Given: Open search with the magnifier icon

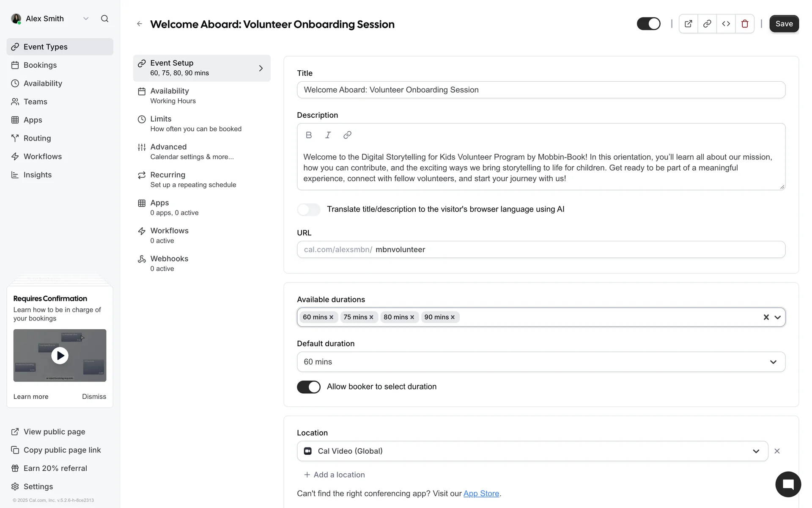Looking at the screenshot, I should click(x=104, y=19).
